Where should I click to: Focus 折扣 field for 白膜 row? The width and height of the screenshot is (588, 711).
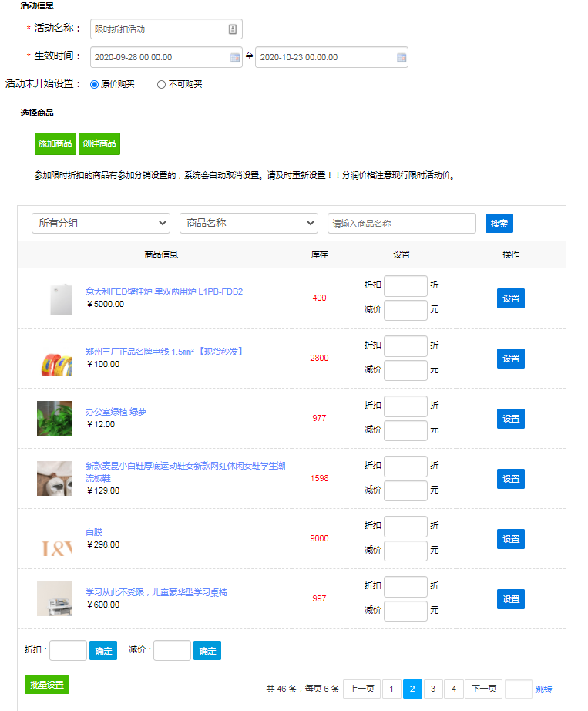[x=405, y=527]
